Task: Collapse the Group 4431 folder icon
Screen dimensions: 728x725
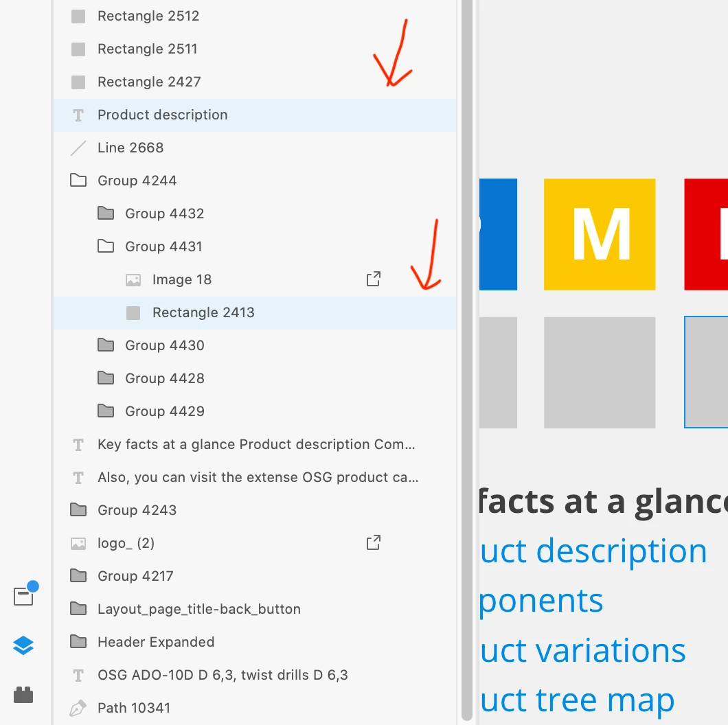Action: click(106, 246)
